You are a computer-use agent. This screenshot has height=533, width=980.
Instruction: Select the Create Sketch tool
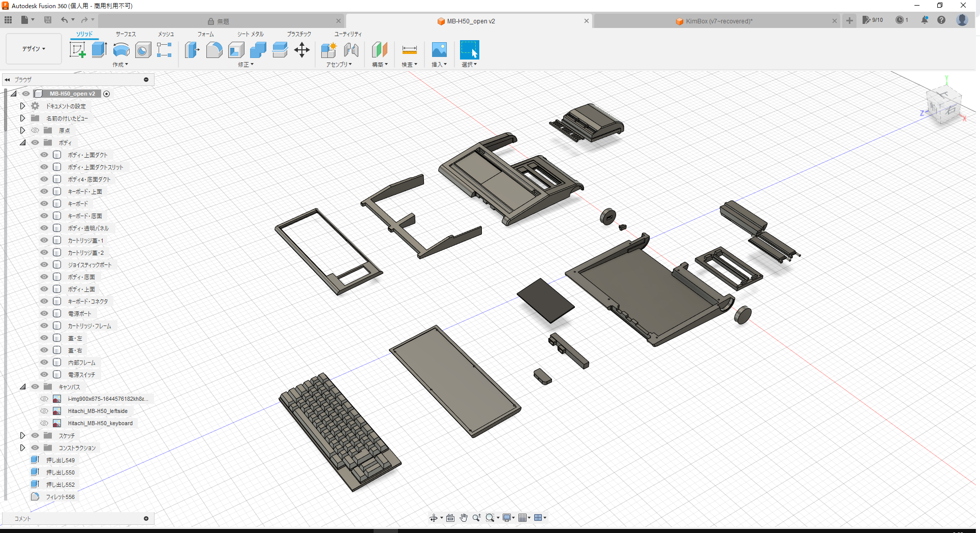pyautogui.click(x=77, y=50)
